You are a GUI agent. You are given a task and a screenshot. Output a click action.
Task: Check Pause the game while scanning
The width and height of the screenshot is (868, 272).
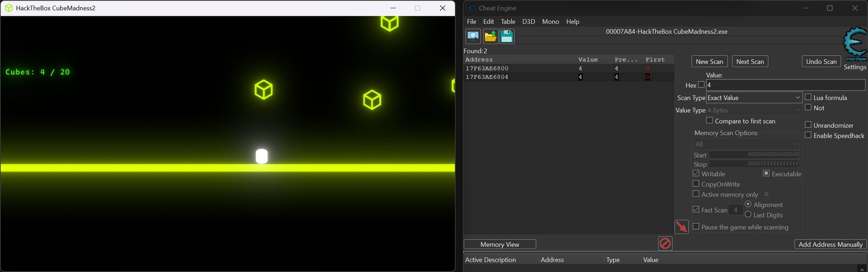click(x=696, y=226)
